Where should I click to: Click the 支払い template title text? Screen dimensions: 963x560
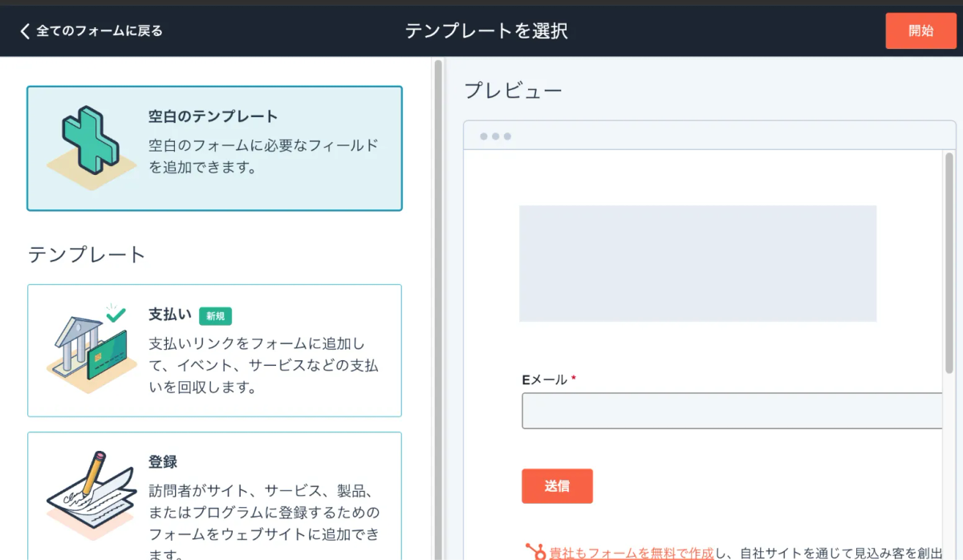170,315
